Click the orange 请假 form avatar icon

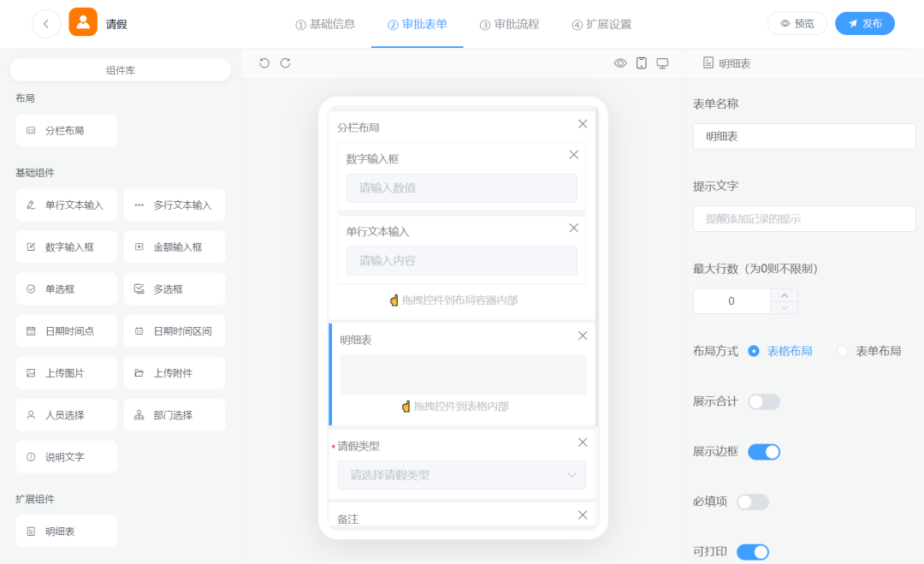pyautogui.click(x=83, y=22)
